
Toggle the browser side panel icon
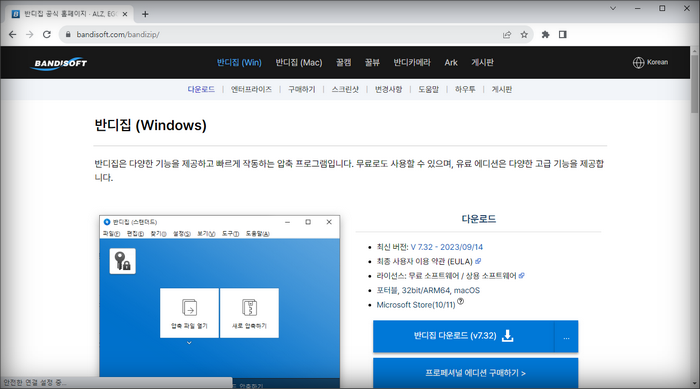click(562, 34)
